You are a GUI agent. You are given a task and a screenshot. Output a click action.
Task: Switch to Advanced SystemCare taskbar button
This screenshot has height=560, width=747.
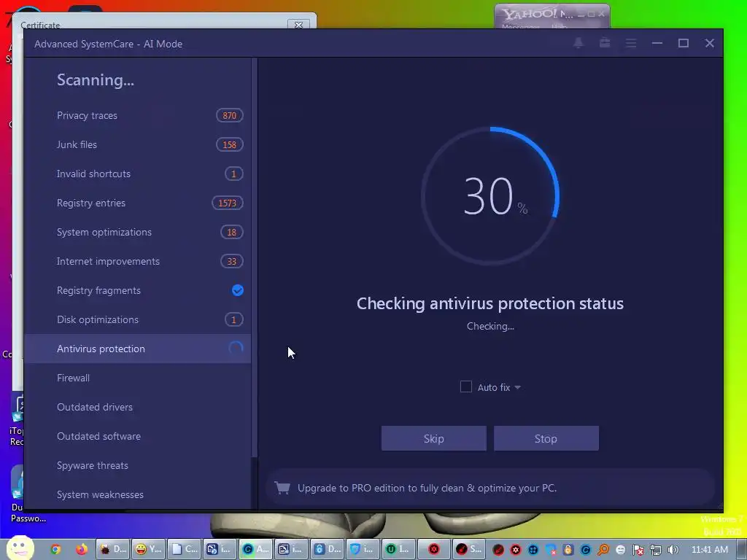(x=255, y=549)
